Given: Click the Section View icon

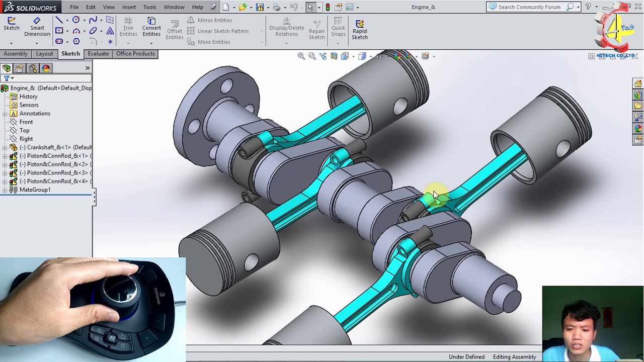Looking at the screenshot, I should point(334,56).
